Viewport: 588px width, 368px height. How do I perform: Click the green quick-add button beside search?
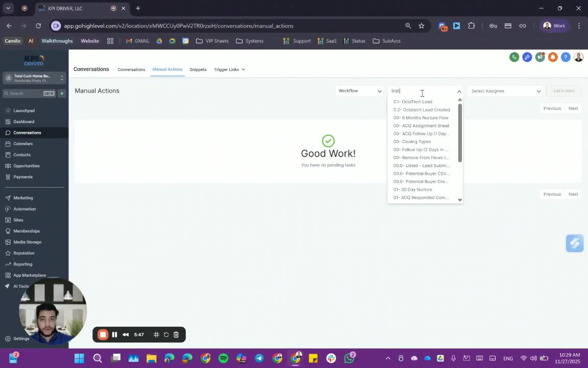point(62,94)
